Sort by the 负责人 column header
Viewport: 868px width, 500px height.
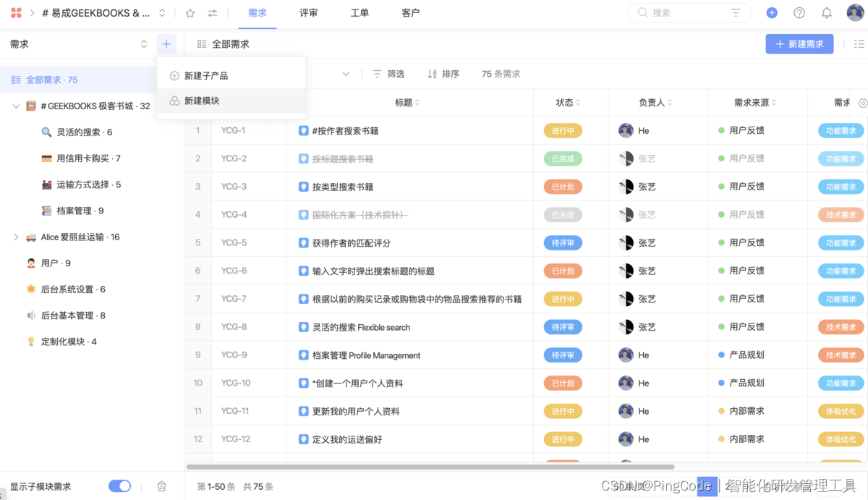coord(656,103)
